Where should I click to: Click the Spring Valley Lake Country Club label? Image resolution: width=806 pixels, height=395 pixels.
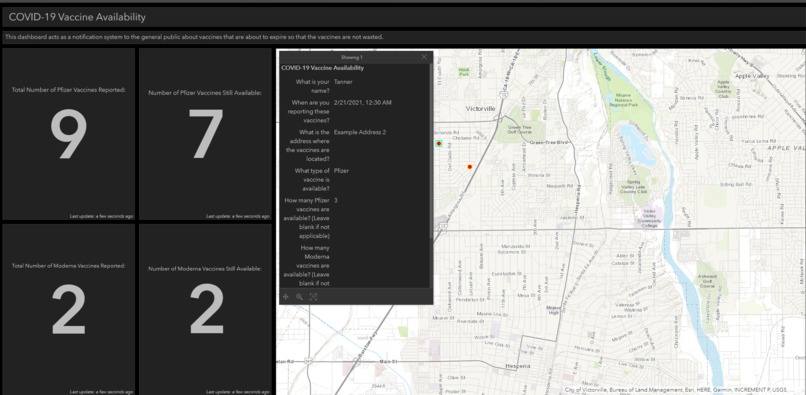click(x=633, y=186)
